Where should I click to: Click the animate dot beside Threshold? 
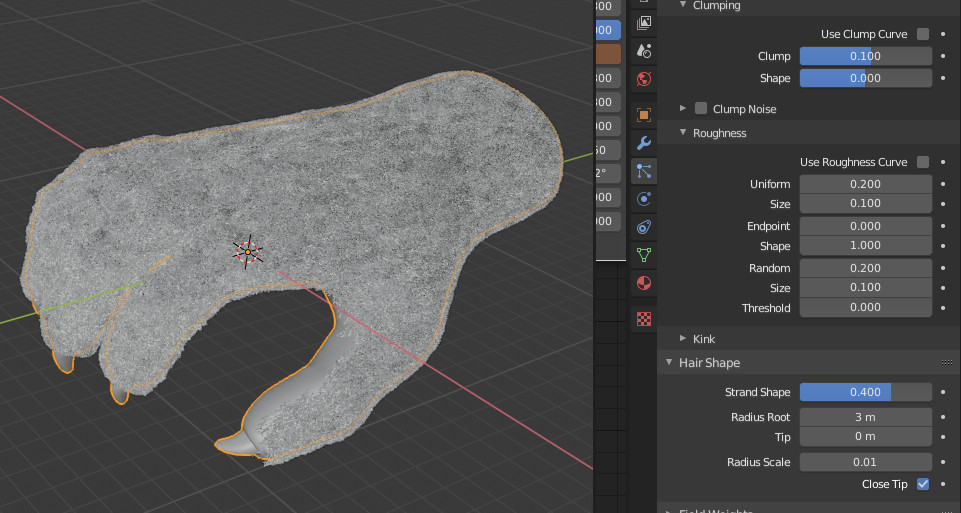[x=943, y=308]
